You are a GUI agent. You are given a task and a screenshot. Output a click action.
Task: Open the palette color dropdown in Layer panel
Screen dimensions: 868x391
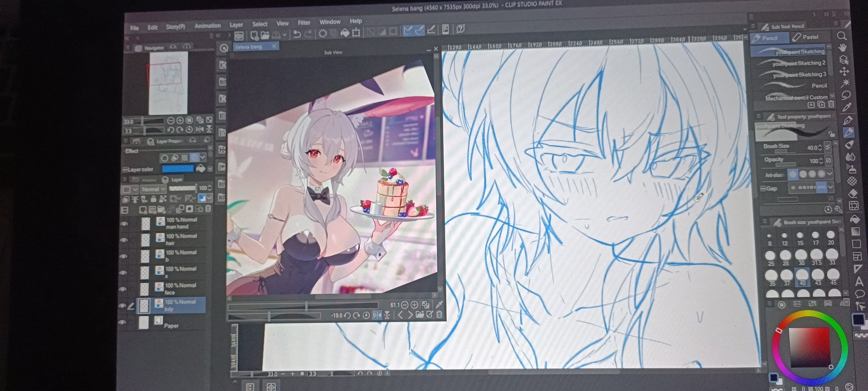(x=209, y=198)
